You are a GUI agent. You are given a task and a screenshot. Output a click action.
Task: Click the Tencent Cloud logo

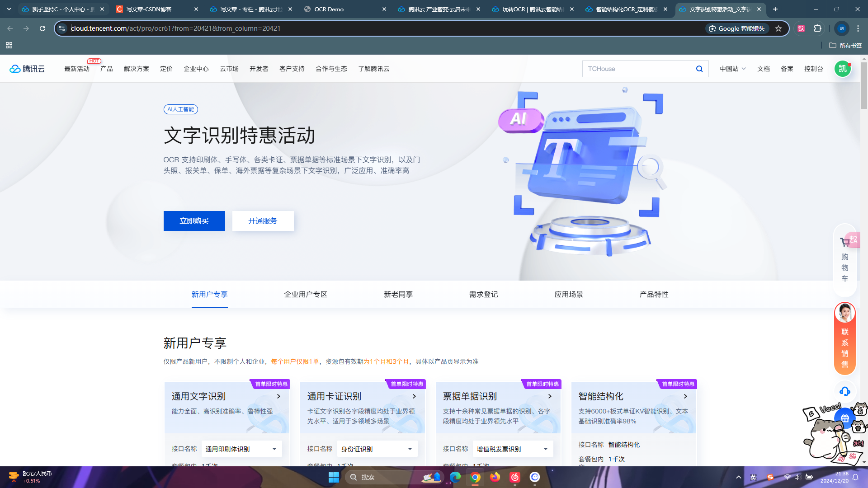(27, 69)
